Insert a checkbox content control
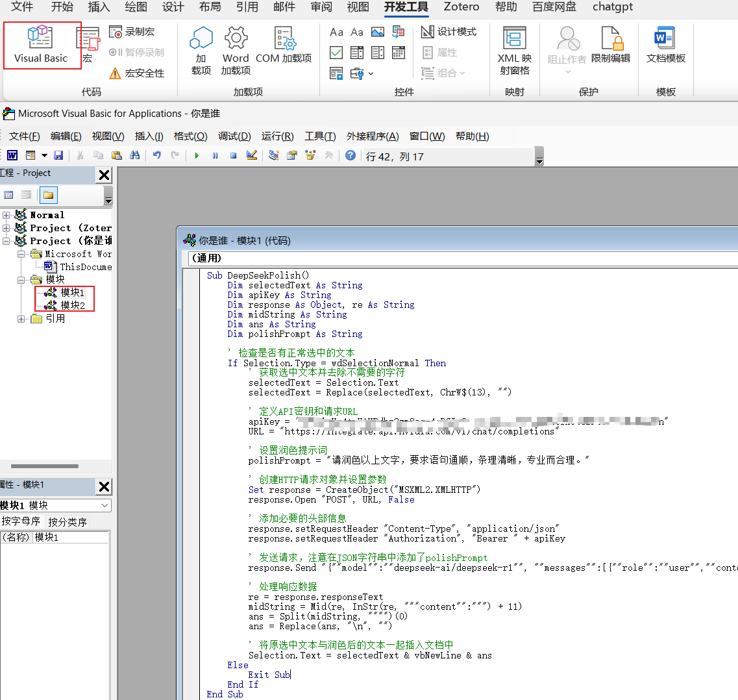This screenshot has width=738, height=700. pyautogui.click(x=336, y=52)
